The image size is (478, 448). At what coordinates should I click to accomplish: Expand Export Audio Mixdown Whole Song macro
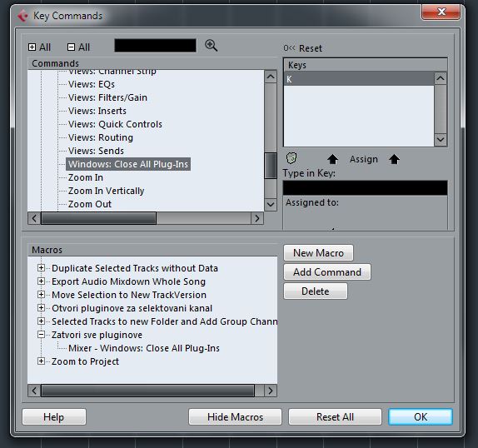[41, 281]
